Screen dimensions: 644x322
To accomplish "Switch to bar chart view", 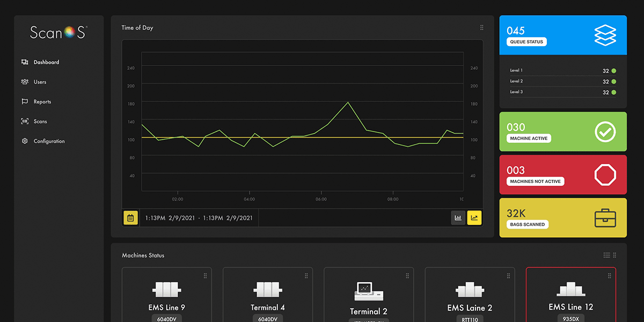I will 458,218.
